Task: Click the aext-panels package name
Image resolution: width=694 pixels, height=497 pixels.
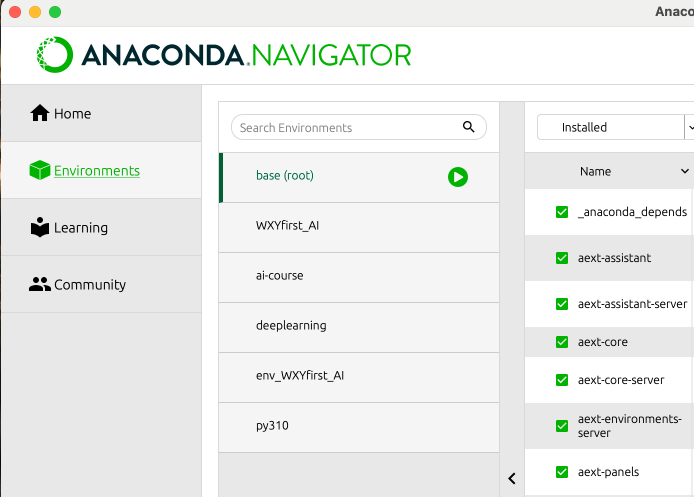Action: [608, 472]
